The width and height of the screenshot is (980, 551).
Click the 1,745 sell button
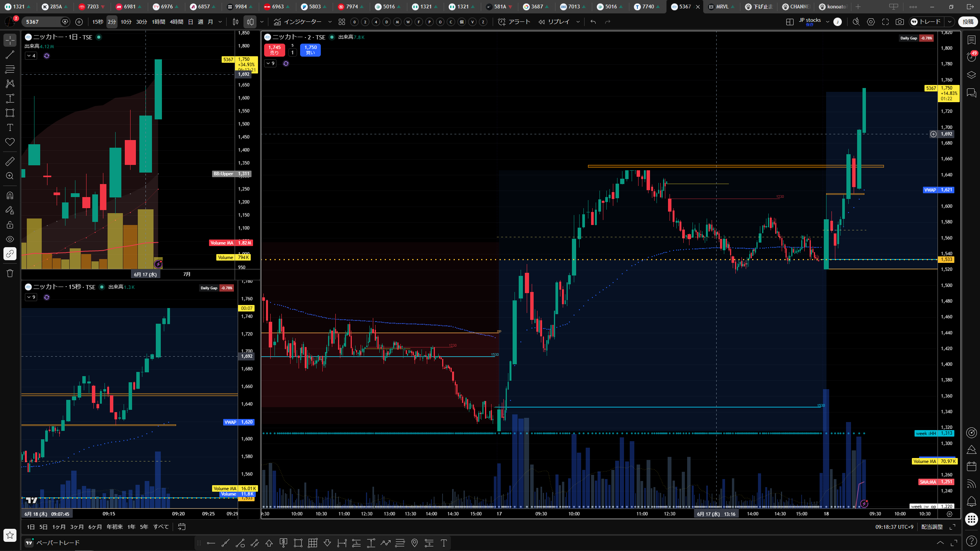274,50
